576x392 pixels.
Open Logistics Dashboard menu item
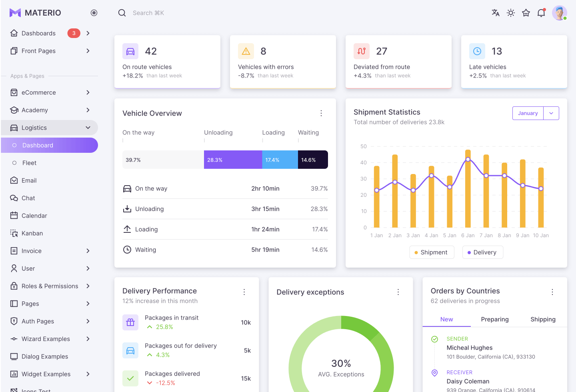pyautogui.click(x=49, y=145)
